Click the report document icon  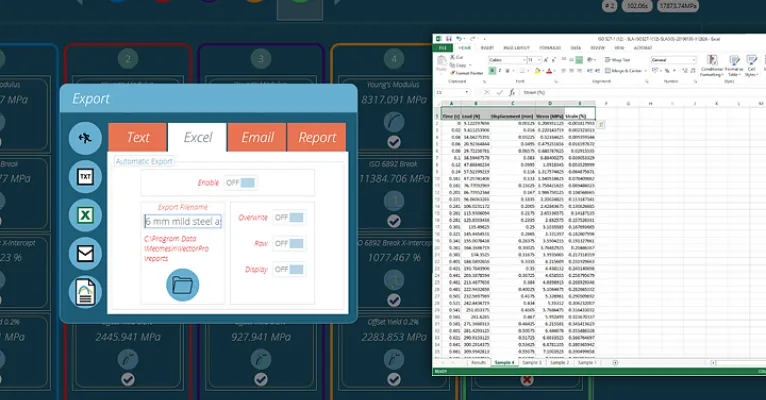[x=85, y=291]
